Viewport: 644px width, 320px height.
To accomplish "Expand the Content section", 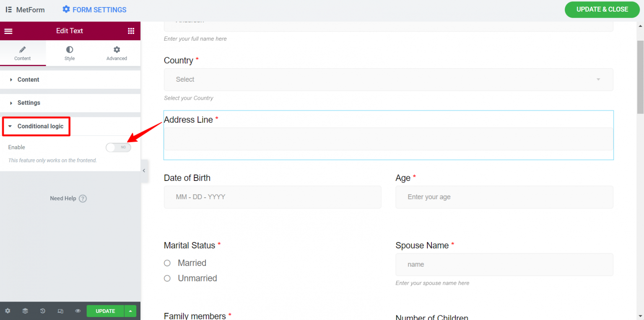I will [28, 79].
